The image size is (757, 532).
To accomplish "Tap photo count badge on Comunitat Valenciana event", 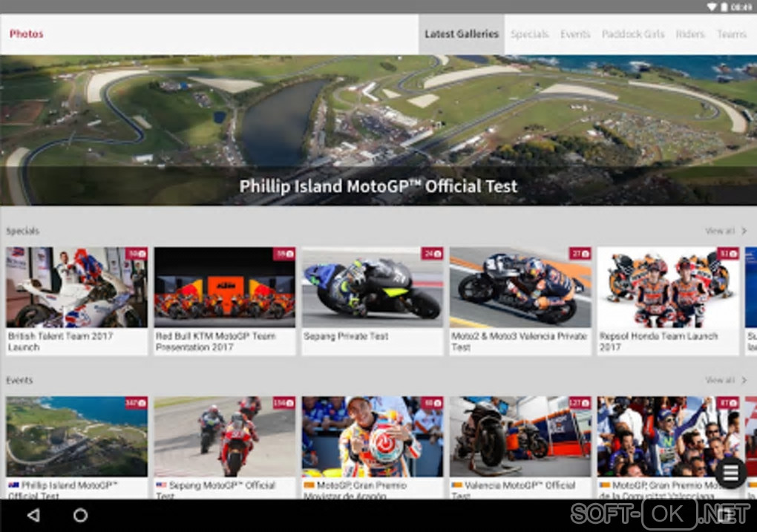I will pyautogui.click(x=728, y=403).
